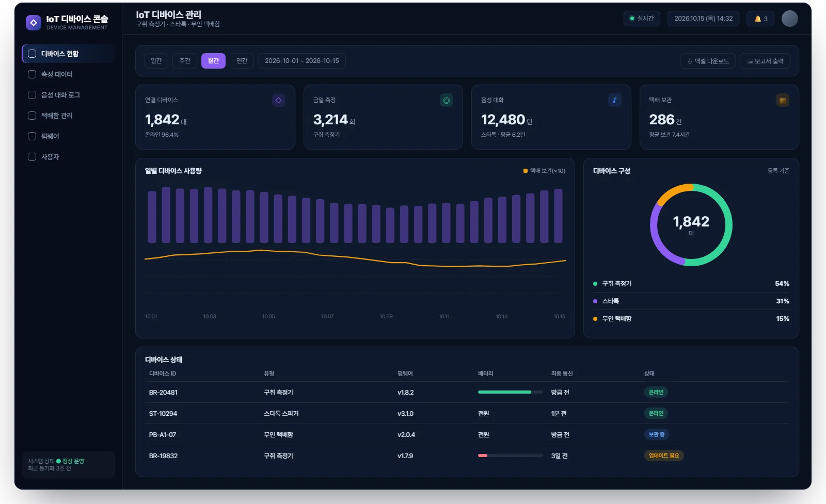826x504 pixels.
Task: Click the 음성 대화 card music note icon
Action: 614,100
